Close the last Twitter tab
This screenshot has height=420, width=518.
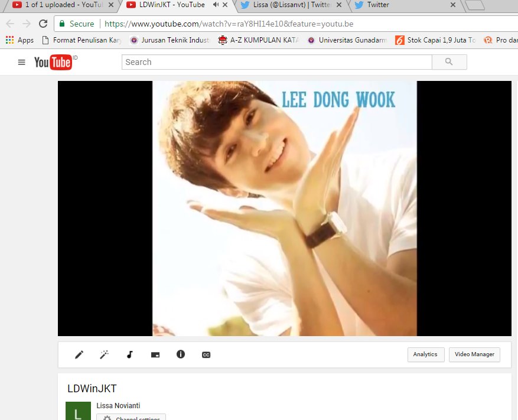click(x=453, y=5)
